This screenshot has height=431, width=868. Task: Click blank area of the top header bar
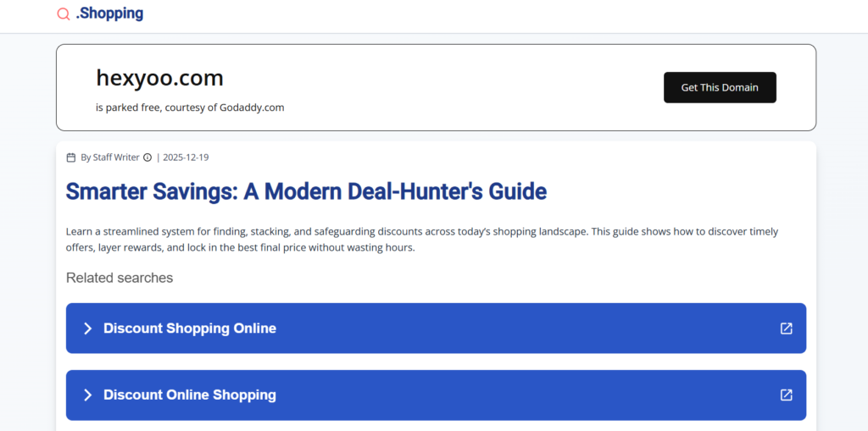click(x=509, y=15)
